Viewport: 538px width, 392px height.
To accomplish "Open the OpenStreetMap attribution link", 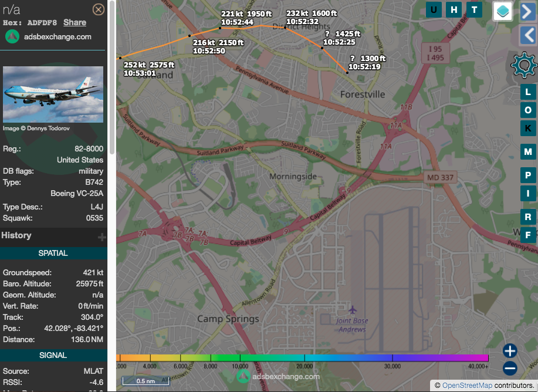I will click(x=467, y=386).
